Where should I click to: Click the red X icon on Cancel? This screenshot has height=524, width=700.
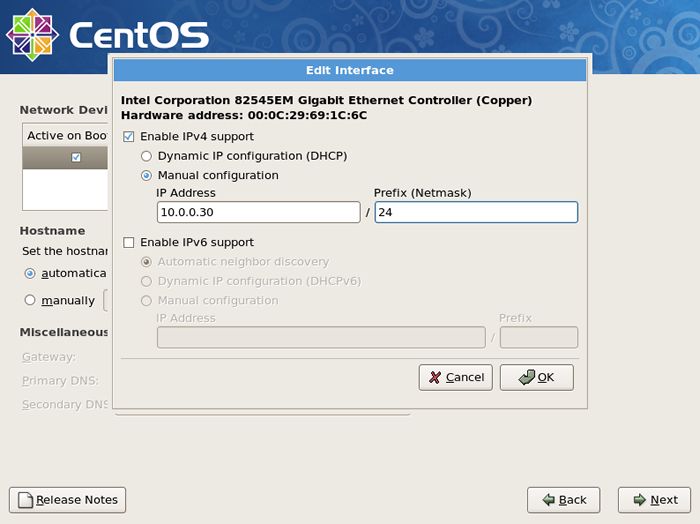click(x=434, y=378)
